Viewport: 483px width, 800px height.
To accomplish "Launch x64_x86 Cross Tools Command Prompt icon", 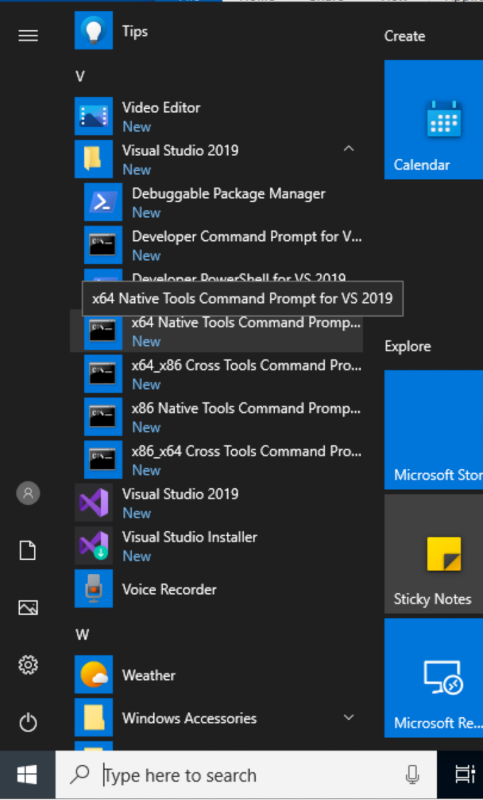I will click(x=103, y=374).
